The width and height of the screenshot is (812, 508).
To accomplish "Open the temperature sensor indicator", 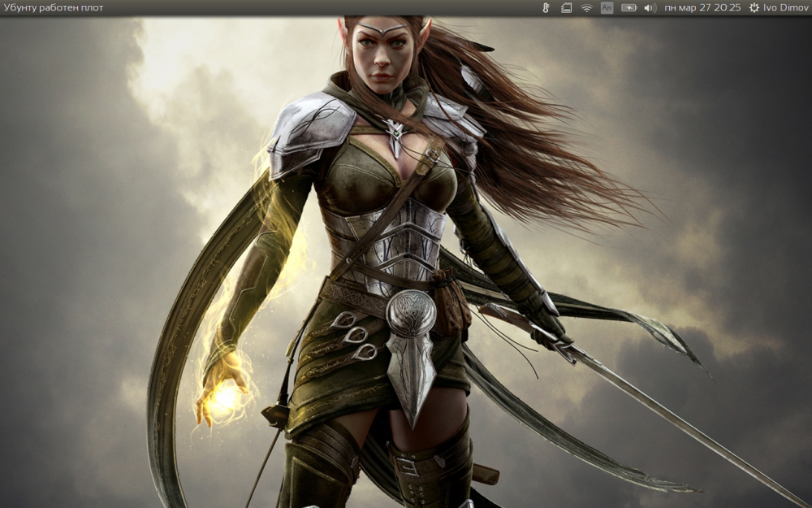I will pos(546,8).
